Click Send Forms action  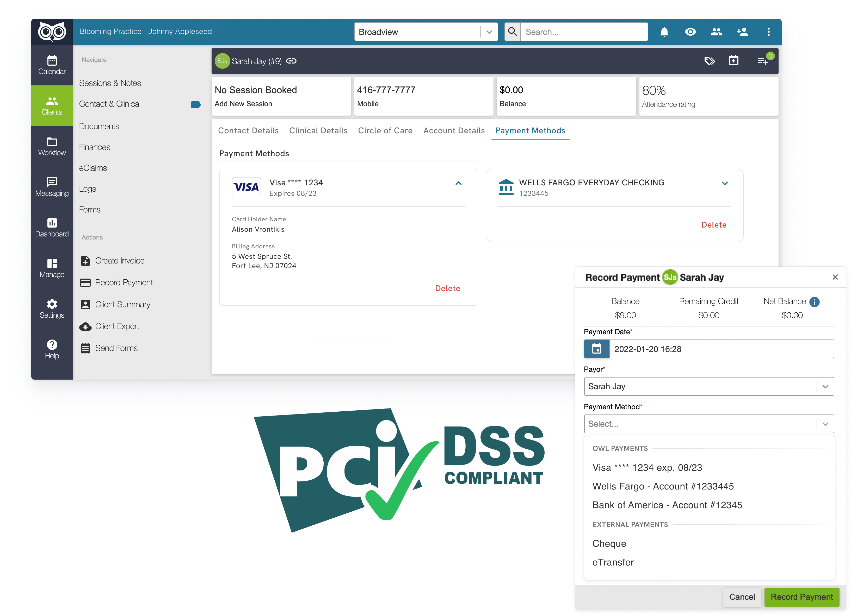[x=109, y=348]
